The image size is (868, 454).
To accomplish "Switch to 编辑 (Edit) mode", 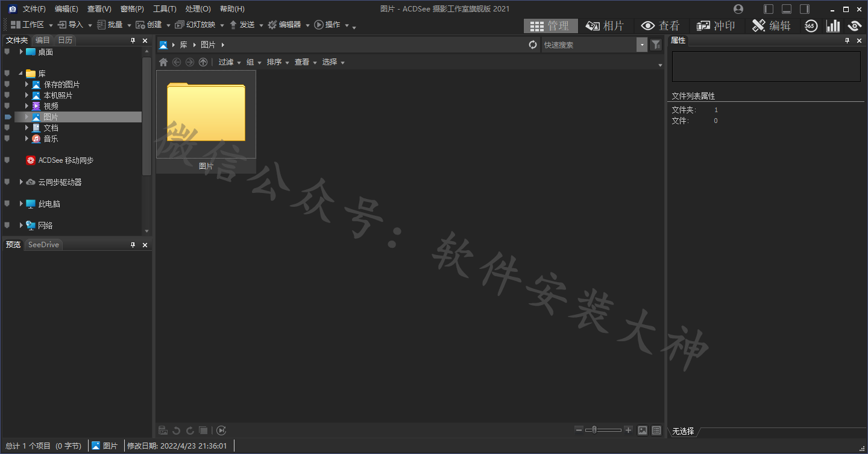I will point(771,26).
